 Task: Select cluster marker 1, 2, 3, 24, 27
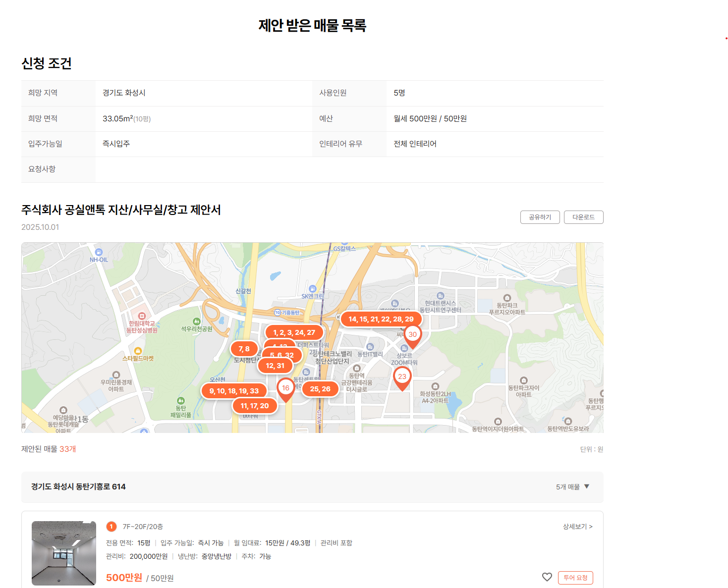tap(294, 333)
